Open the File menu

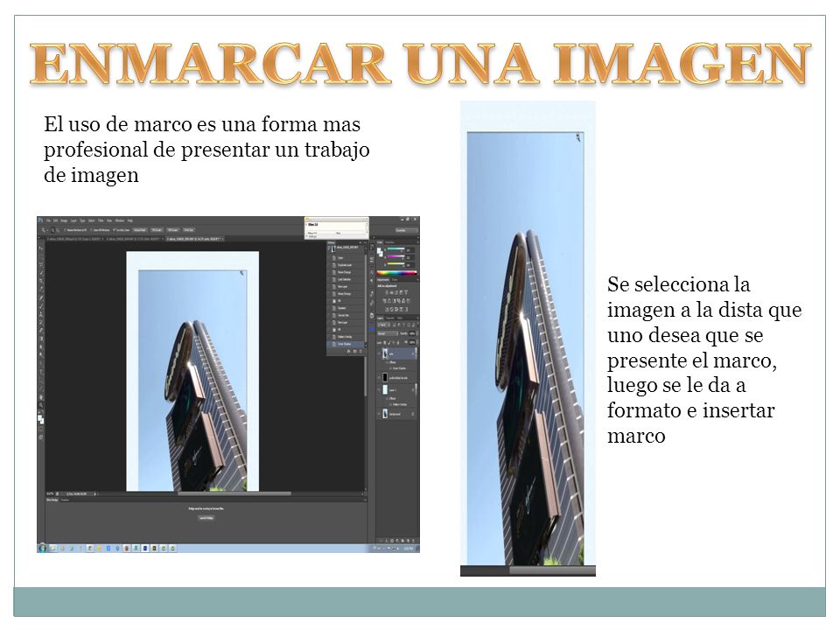[48, 220]
